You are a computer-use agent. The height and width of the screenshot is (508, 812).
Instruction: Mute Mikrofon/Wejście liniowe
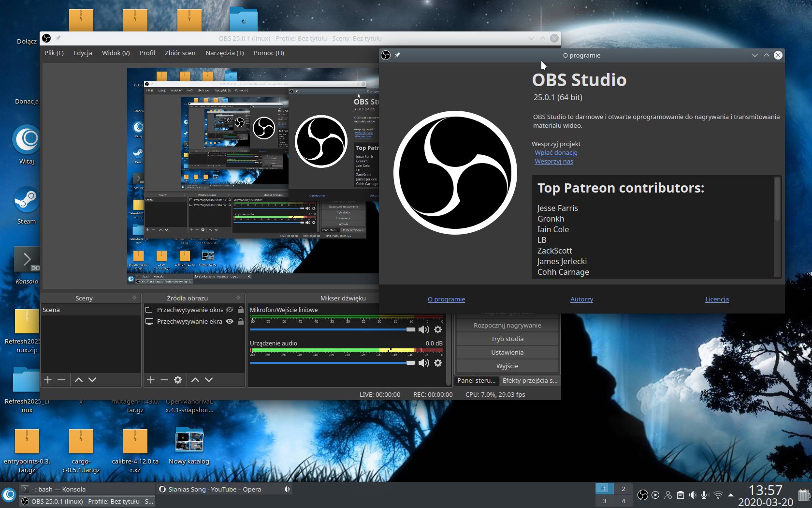tap(424, 329)
